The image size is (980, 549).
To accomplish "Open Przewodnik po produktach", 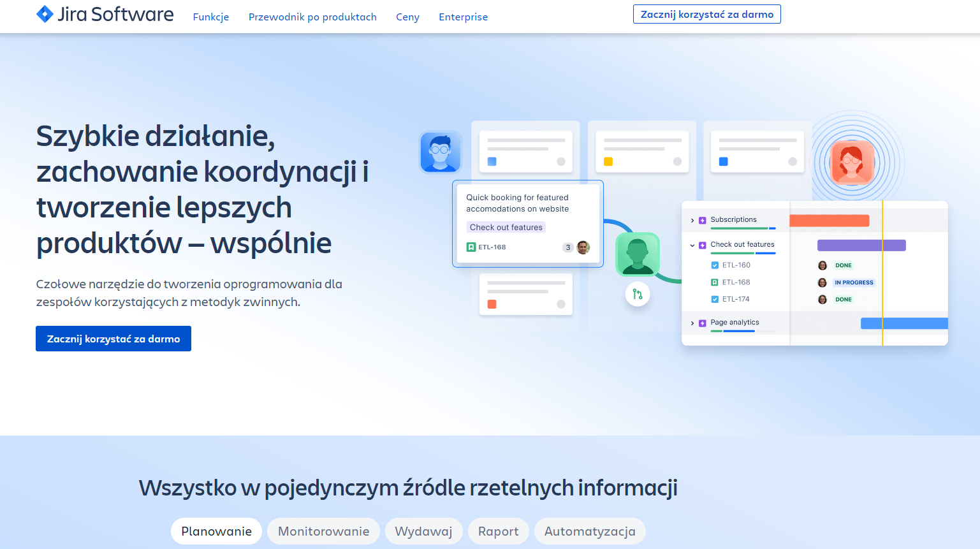I will [312, 17].
